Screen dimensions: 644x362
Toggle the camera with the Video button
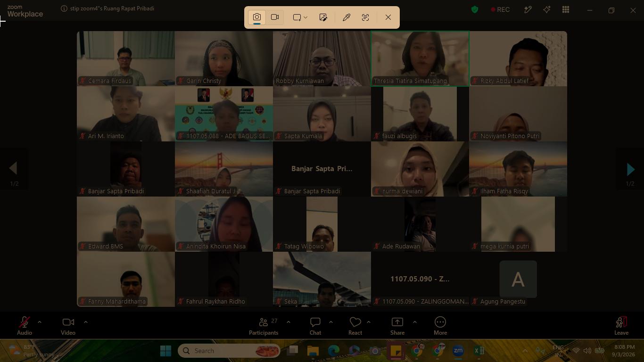(x=68, y=326)
